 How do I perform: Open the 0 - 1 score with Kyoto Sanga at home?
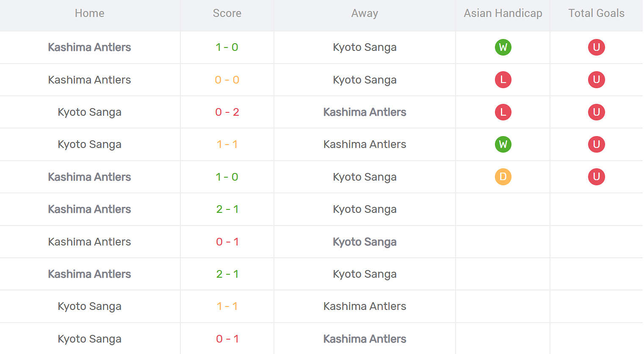227,339
